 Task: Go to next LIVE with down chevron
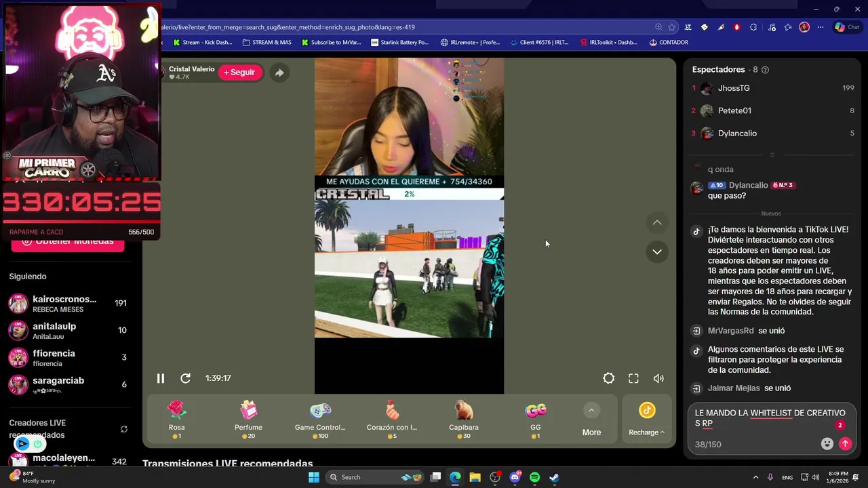[x=657, y=251]
